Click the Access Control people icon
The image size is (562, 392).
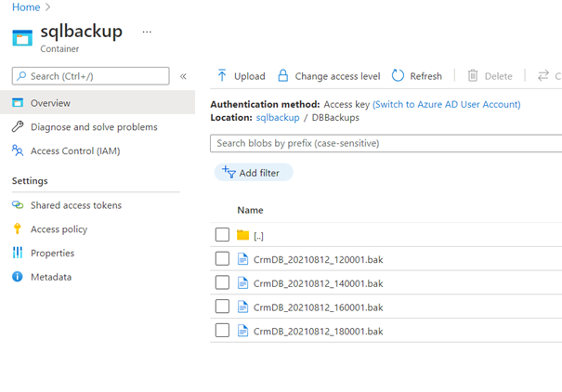tap(18, 150)
